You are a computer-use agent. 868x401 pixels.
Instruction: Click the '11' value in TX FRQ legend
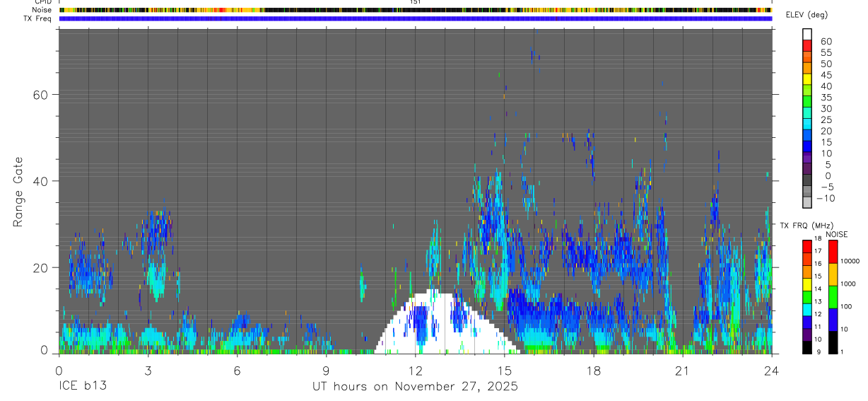tap(818, 326)
